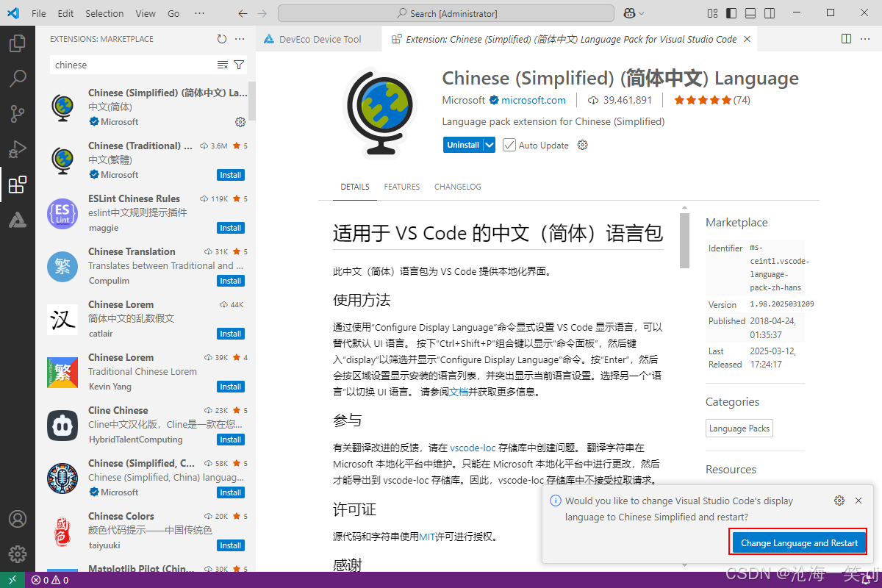882x588 pixels.
Task: Open the Run and Debug view
Action: tap(18, 149)
